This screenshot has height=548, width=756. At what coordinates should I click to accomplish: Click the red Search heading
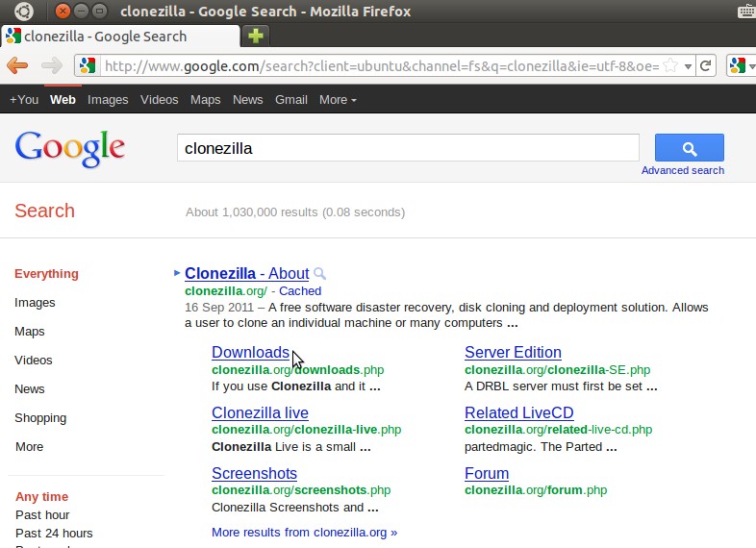click(x=44, y=212)
